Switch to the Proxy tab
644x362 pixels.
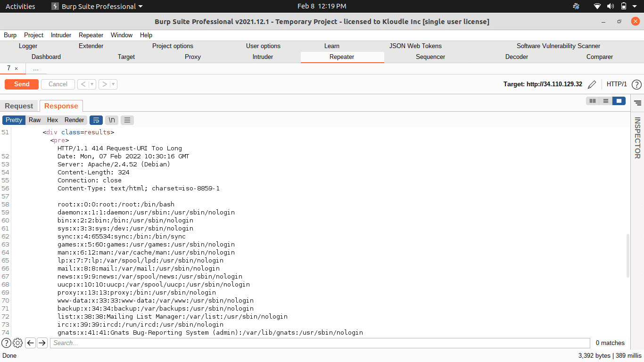coord(193,57)
